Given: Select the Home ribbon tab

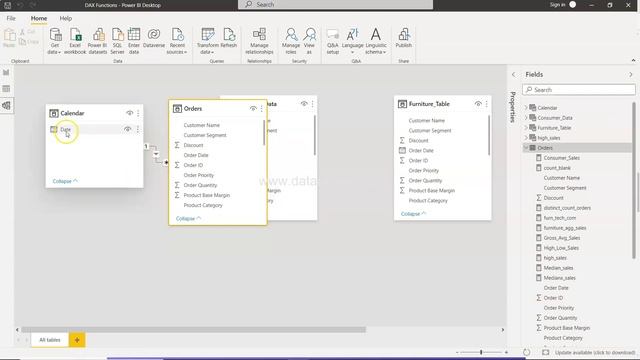Looking at the screenshot, I should coord(39,18).
